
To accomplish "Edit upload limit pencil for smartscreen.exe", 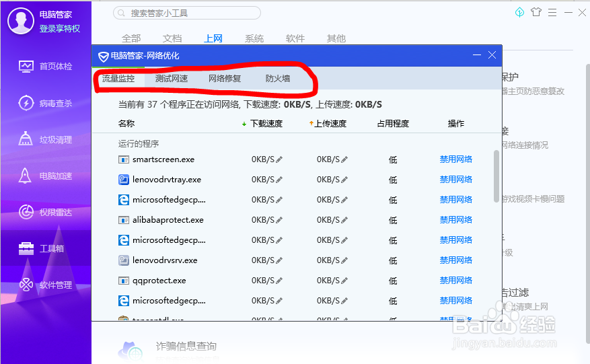I will tap(344, 159).
